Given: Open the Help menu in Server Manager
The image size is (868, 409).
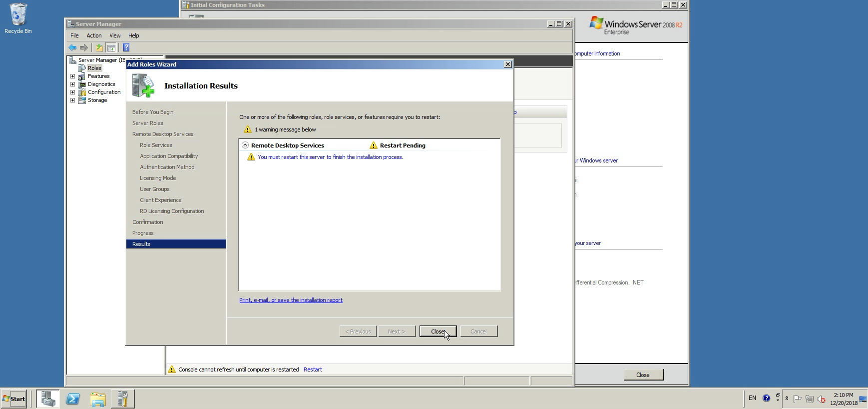Looking at the screenshot, I should (133, 35).
